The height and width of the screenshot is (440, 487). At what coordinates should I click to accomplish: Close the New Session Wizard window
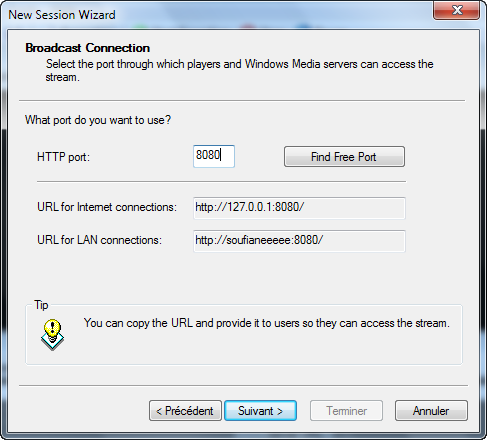pyautogui.click(x=456, y=10)
